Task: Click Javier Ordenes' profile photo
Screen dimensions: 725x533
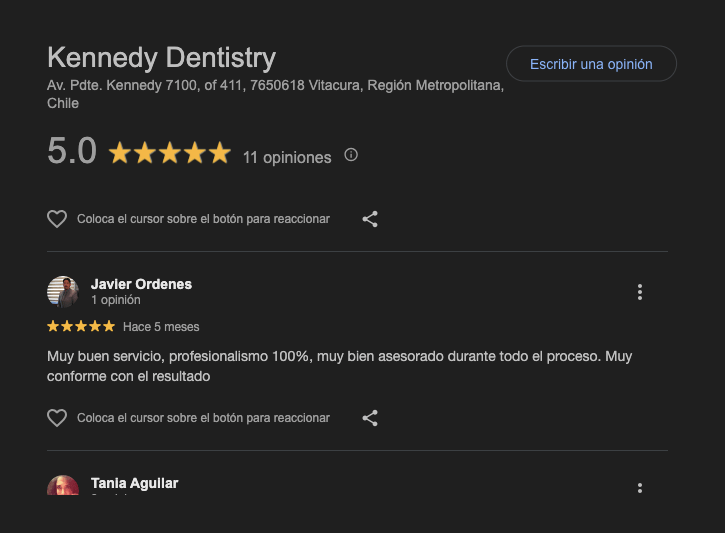Action: pyautogui.click(x=63, y=292)
